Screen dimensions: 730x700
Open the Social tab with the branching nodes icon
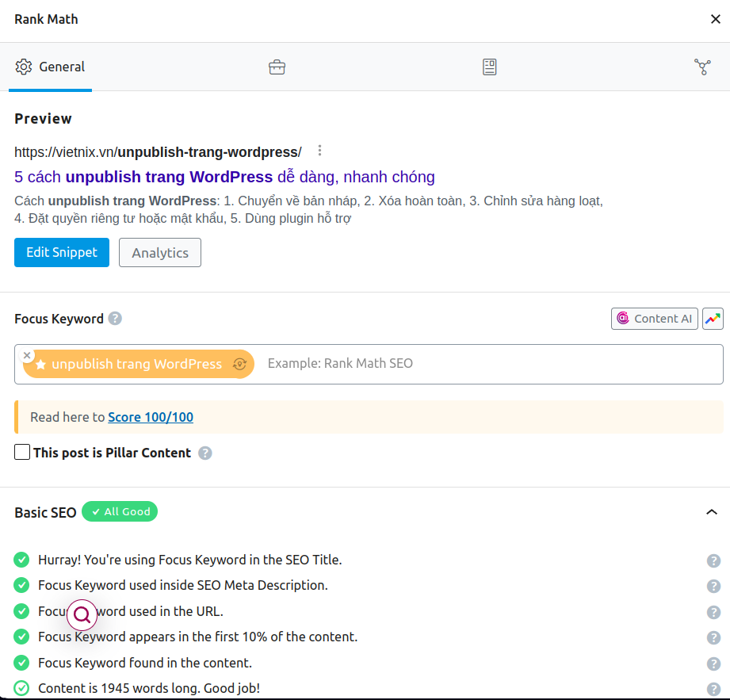click(702, 67)
